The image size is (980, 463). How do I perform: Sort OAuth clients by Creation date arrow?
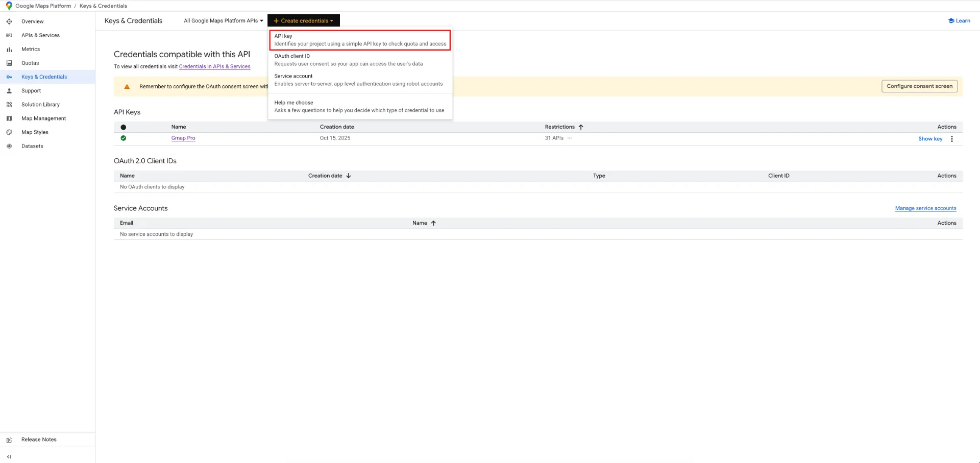coord(349,176)
